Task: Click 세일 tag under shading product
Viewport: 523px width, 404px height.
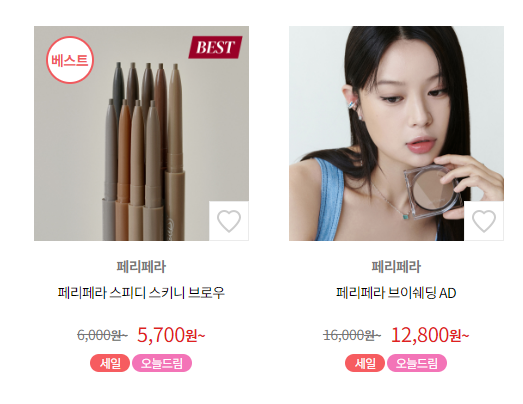Action: click(365, 363)
